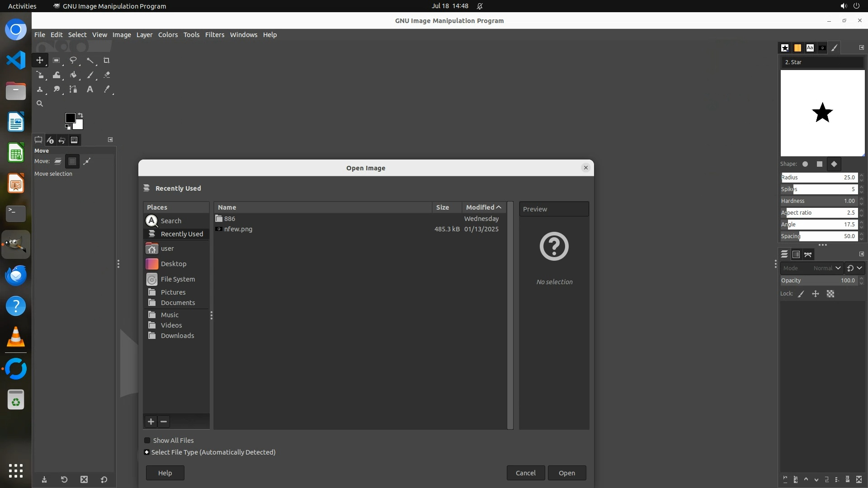The image size is (868, 488).
Task: Enable the Show All Files checkbox
Action: pyautogui.click(x=147, y=441)
